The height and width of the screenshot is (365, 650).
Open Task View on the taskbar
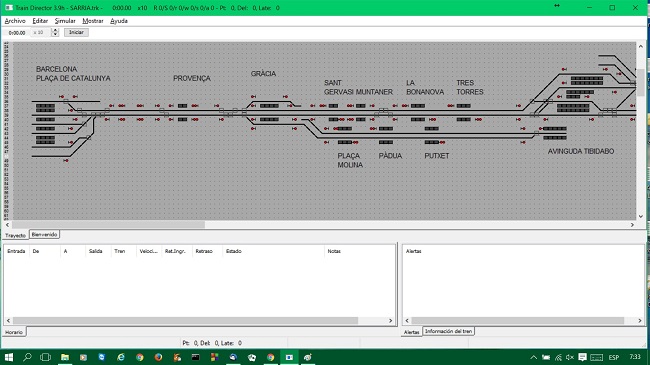[x=46, y=357]
